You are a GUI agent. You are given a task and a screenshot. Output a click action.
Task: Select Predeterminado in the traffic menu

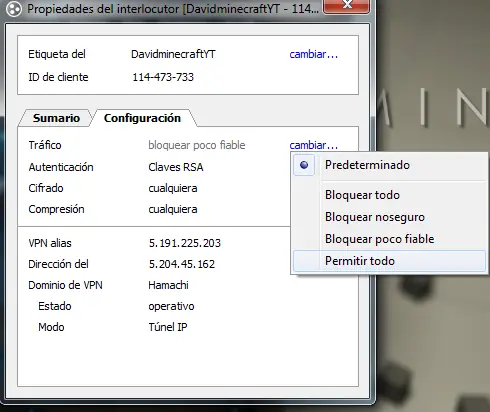[x=389, y=165]
